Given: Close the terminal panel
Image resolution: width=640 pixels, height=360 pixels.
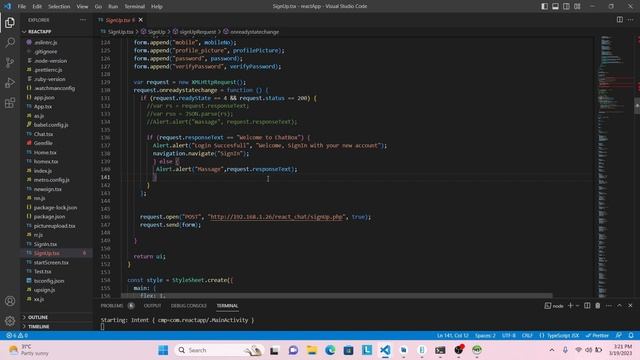Looking at the screenshot, I should click(x=630, y=305).
